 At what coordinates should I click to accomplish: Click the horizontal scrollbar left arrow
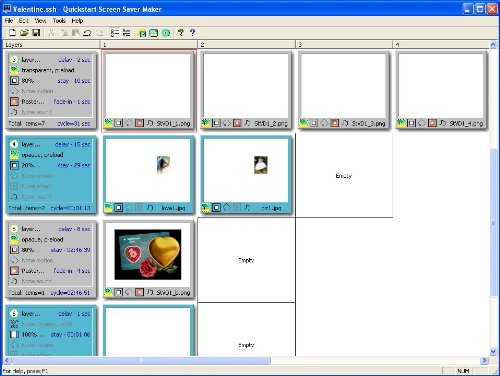pyautogui.click(x=6, y=360)
